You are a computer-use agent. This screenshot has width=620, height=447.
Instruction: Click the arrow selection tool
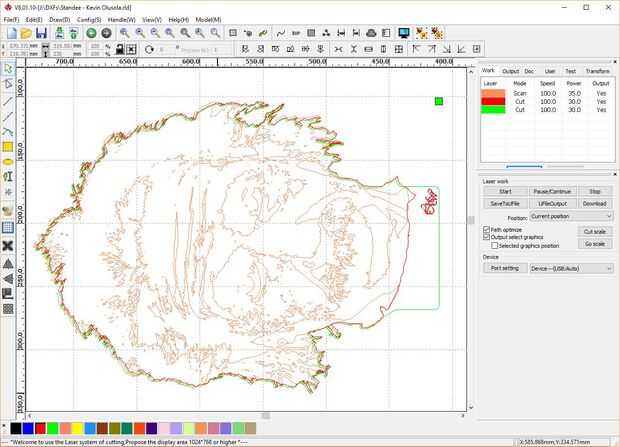point(8,69)
